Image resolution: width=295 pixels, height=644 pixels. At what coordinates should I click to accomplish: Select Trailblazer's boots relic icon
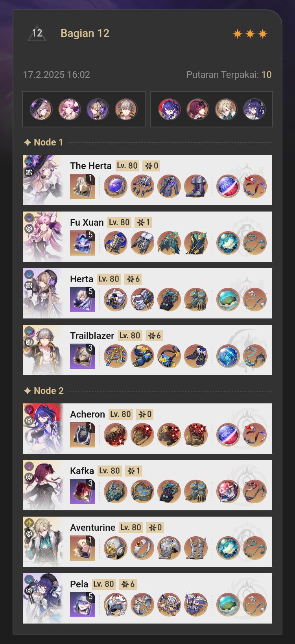pyautogui.click(x=196, y=356)
